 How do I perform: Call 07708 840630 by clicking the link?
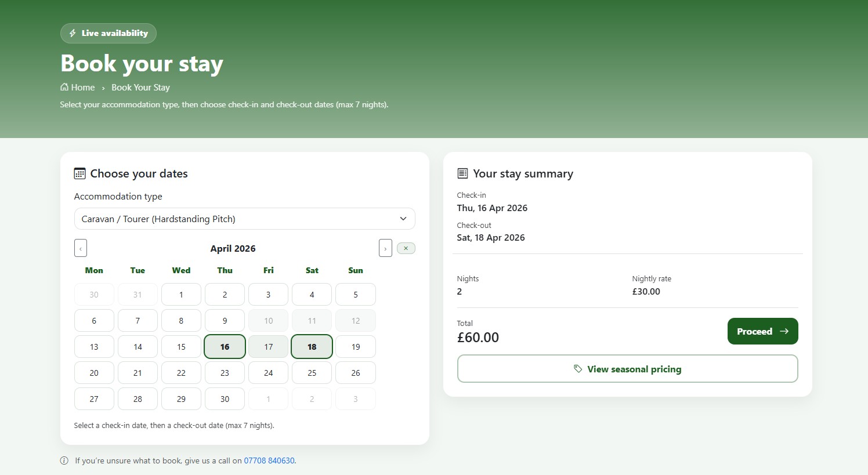(269, 461)
